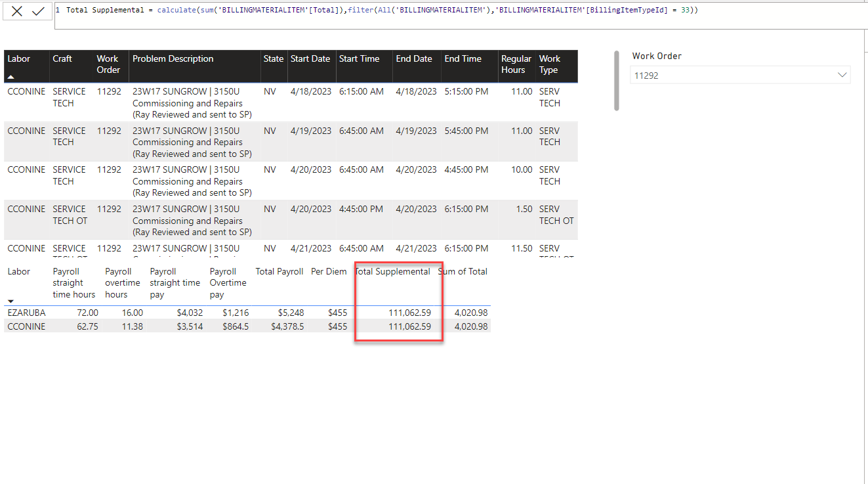868x484 pixels.
Task: Sort top table by Labor column header
Action: (19, 58)
